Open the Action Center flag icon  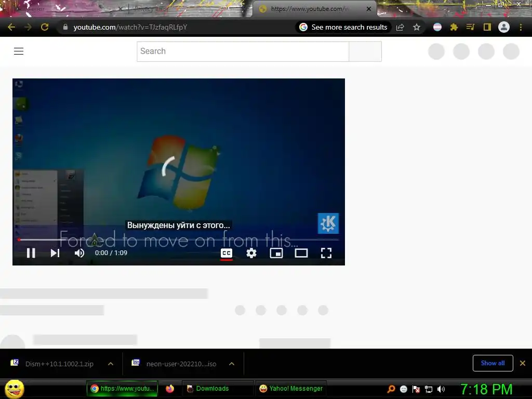(x=416, y=389)
